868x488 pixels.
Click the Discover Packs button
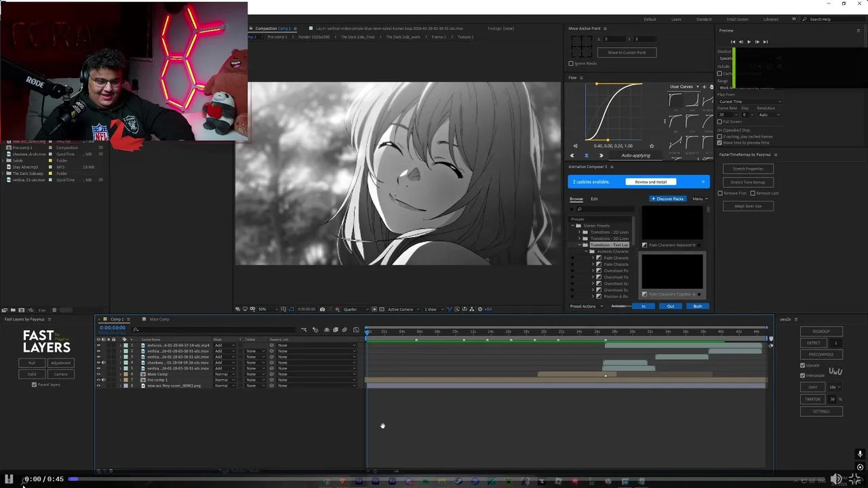(668, 199)
